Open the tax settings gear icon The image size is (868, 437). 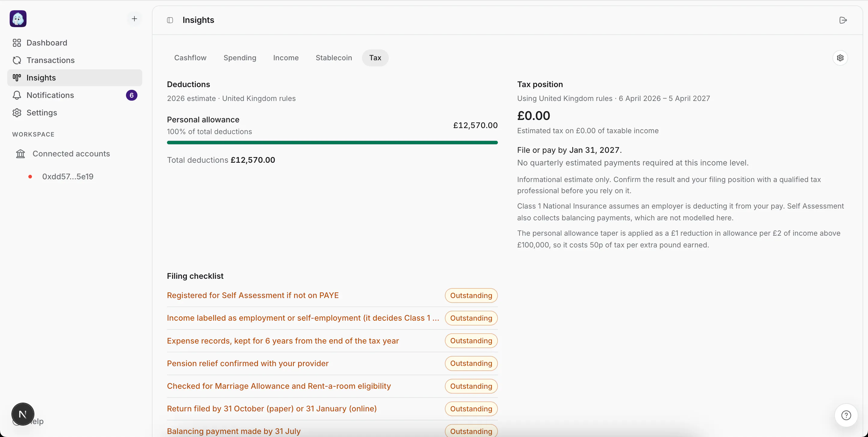(840, 58)
